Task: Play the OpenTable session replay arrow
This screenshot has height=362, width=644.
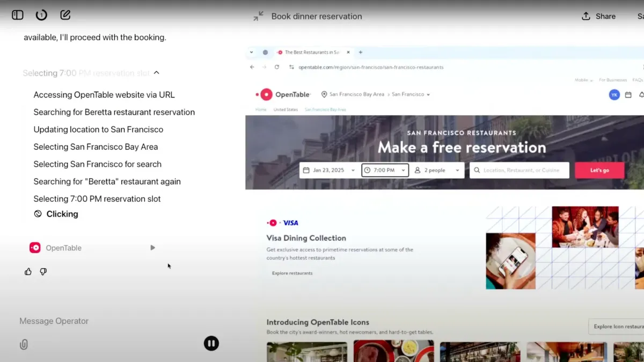Action: click(x=153, y=248)
